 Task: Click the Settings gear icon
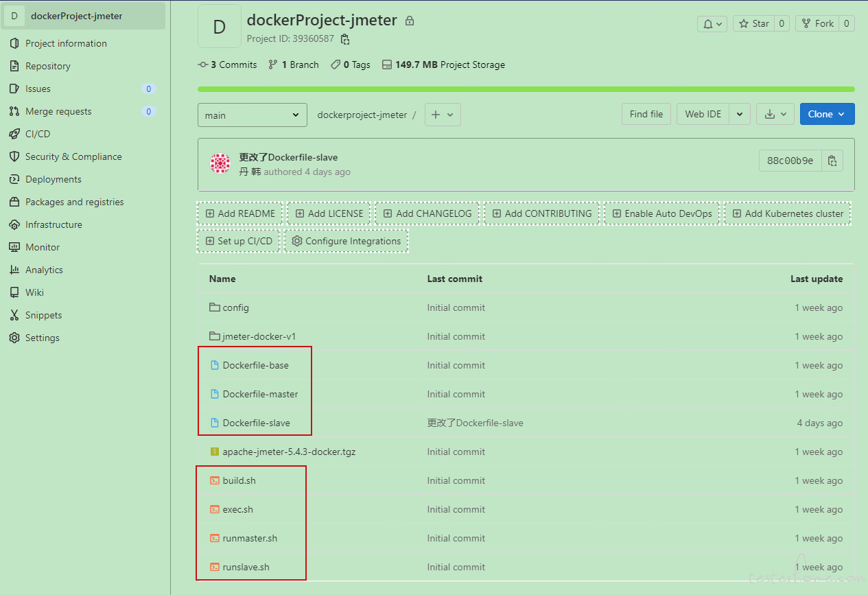pos(14,338)
